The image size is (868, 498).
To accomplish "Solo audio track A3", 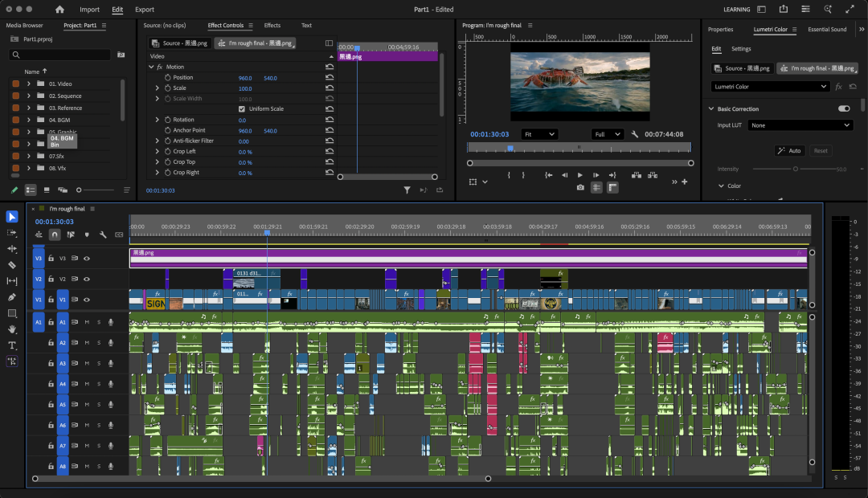I will (x=99, y=364).
